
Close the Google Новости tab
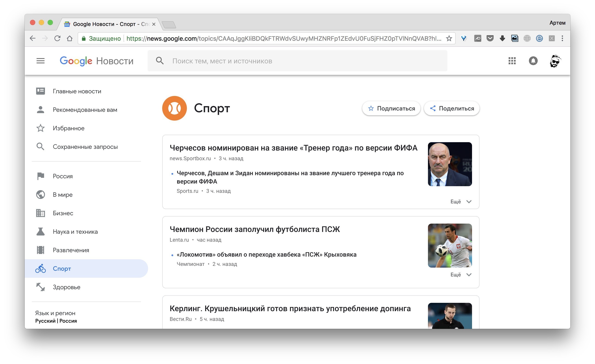[154, 24]
